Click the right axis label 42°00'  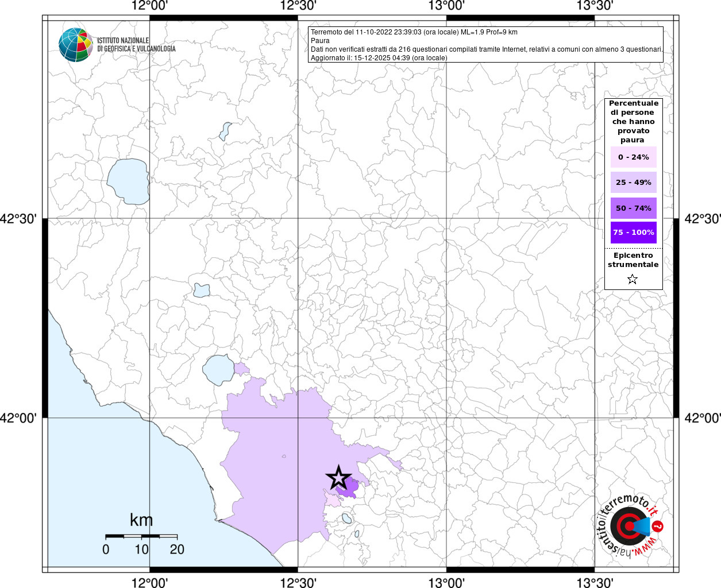[x=702, y=418]
